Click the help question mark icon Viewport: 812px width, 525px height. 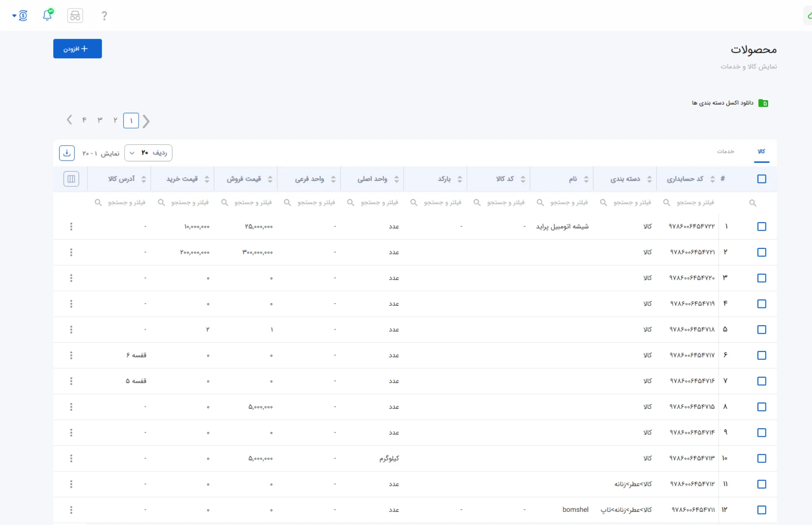(x=104, y=16)
